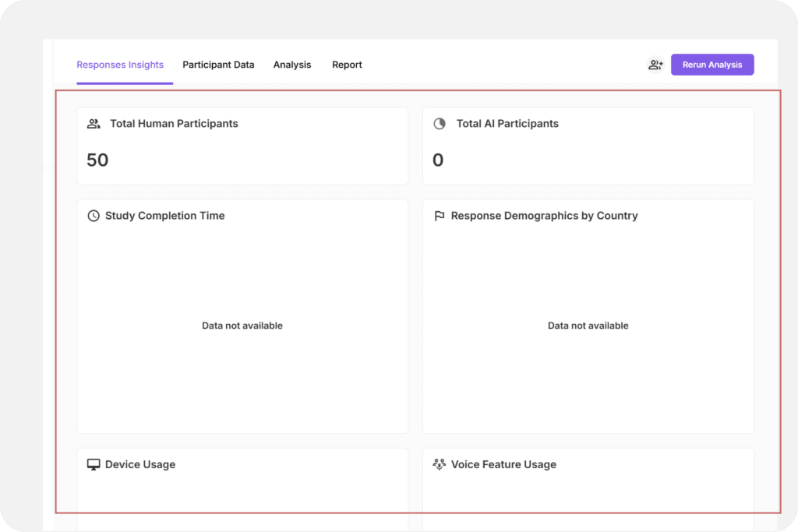The height and width of the screenshot is (532, 798).
Task: Switch to the Participant Data tab
Action: (x=218, y=65)
